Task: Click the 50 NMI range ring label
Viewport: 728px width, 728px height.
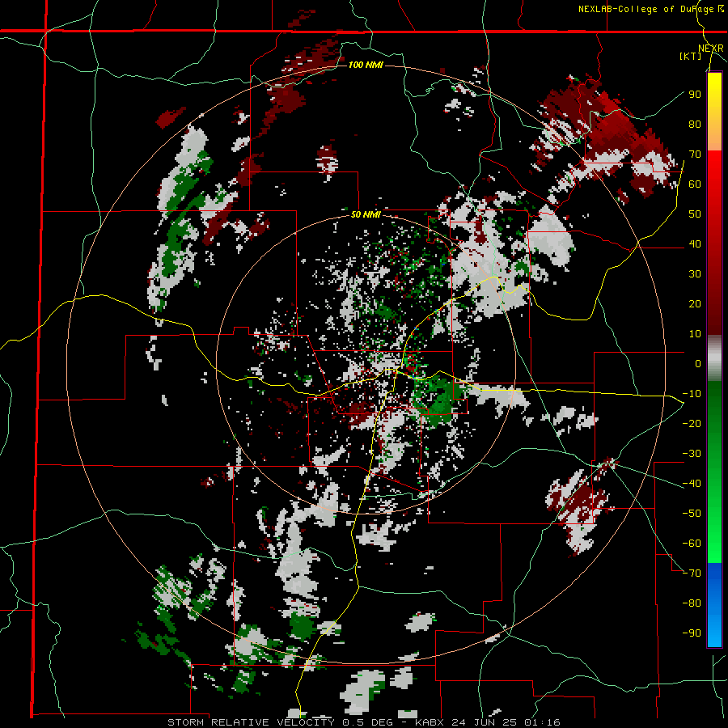Action: pos(366,214)
